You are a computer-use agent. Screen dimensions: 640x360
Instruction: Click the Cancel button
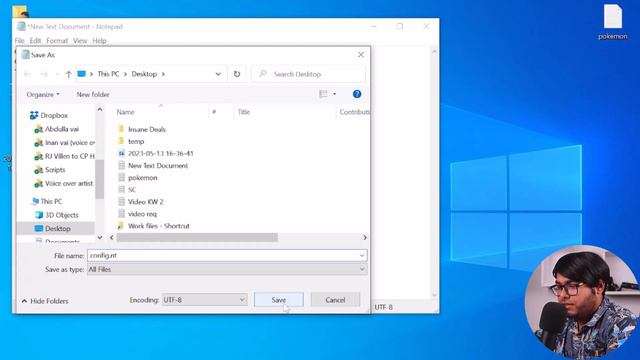click(335, 300)
